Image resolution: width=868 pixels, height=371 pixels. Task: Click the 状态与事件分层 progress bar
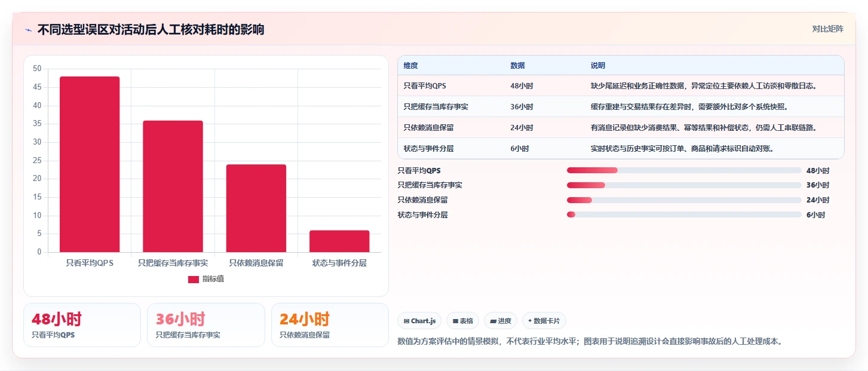coord(684,214)
